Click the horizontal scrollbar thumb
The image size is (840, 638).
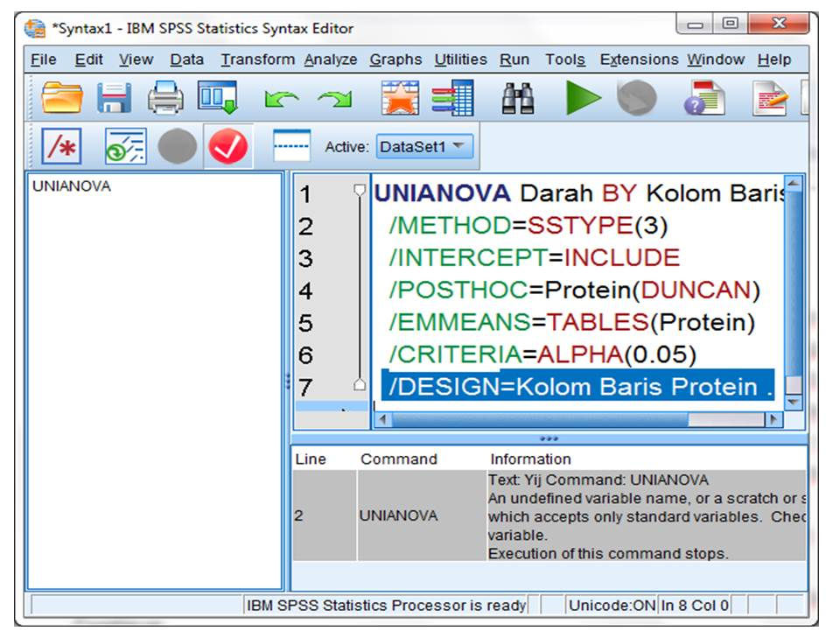coord(539,419)
